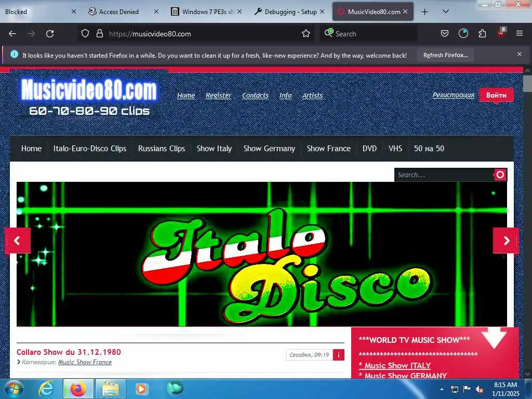Screen dimensions: 532x399
Task: Click the red Войти login button
Action: click(496, 95)
